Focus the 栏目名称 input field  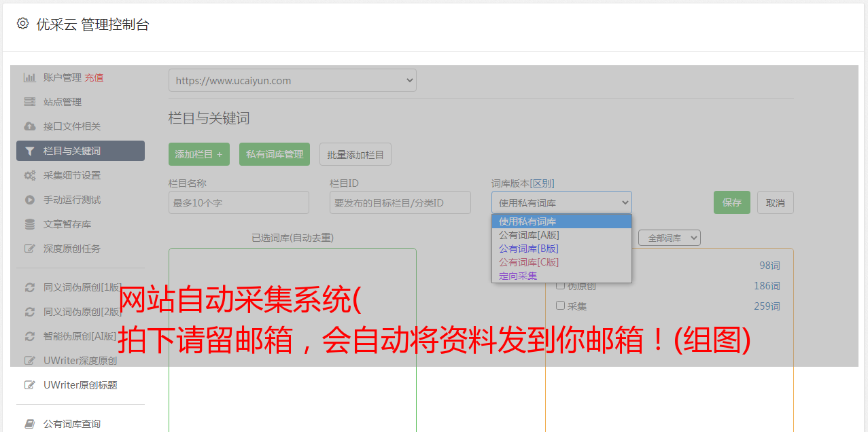click(239, 202)
